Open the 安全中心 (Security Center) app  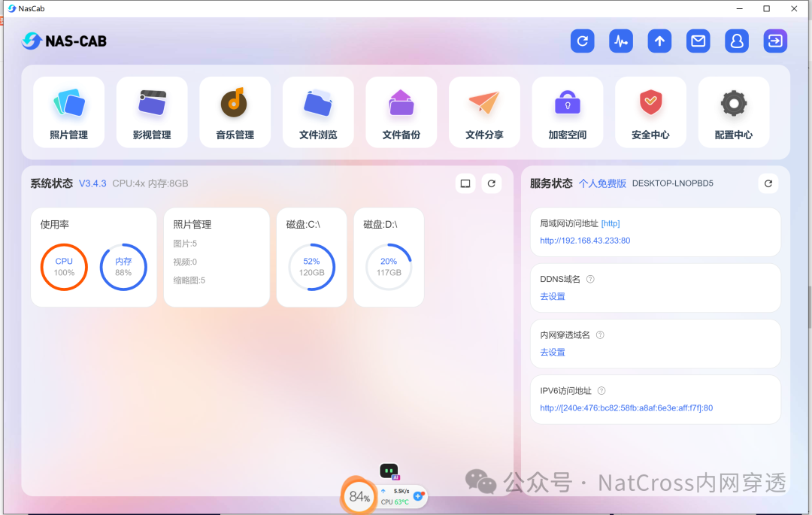650,111
